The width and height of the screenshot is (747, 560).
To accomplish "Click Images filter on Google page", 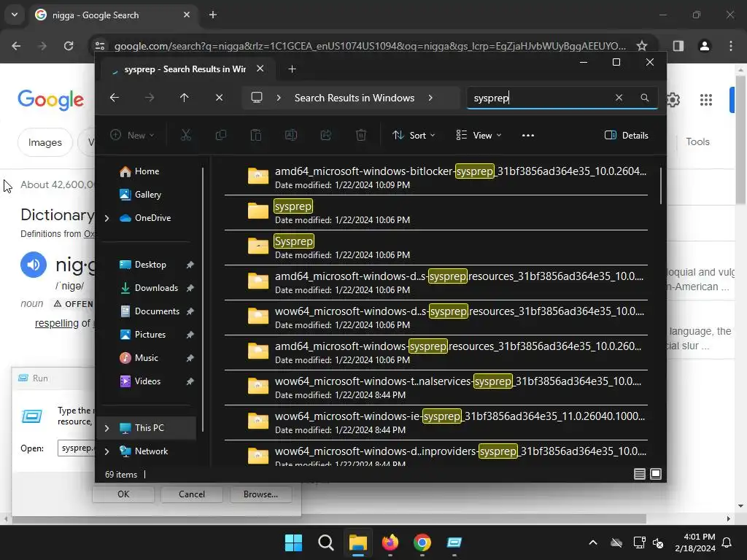I will pos(44,142).
